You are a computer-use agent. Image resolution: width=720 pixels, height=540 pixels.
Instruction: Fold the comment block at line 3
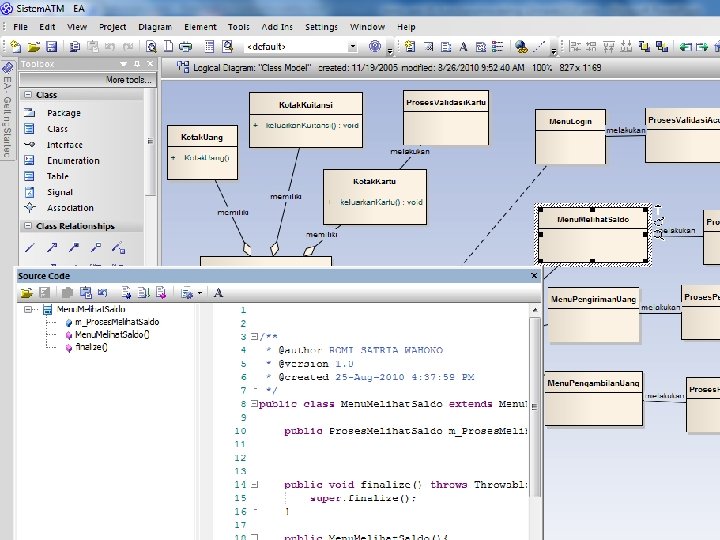[x=254, y=338]
